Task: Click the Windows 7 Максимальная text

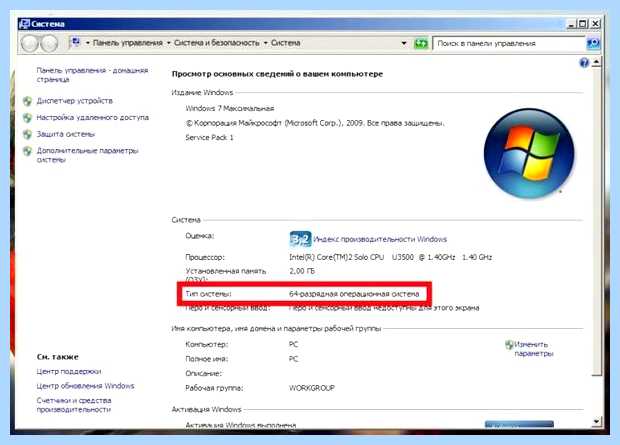Action: (229, 108)
